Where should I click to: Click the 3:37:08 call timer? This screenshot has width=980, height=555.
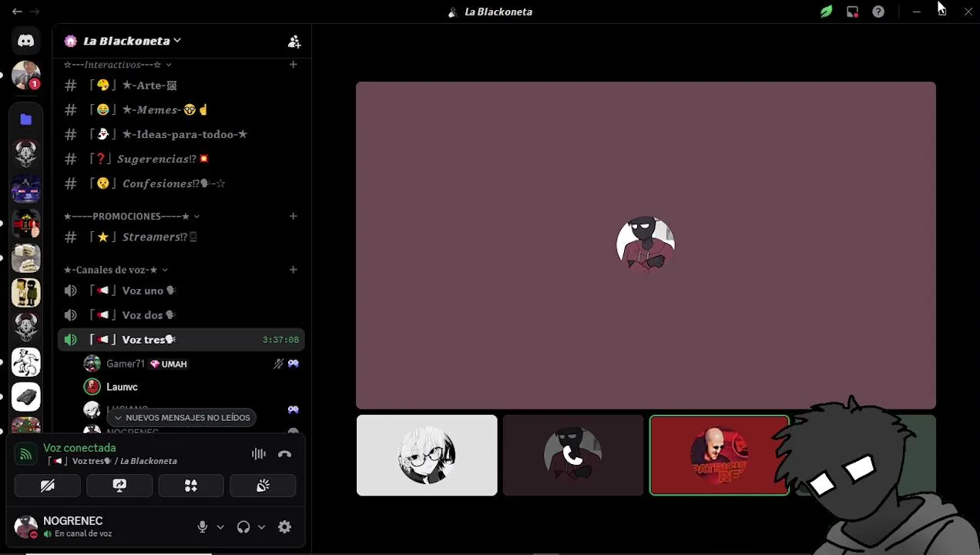pos(280,340)
